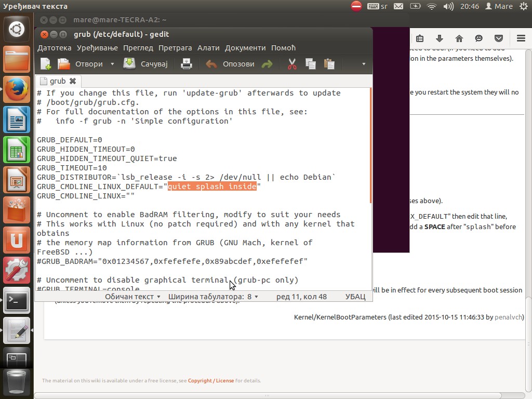Paste with the clipboard icon

click(329, 64)
